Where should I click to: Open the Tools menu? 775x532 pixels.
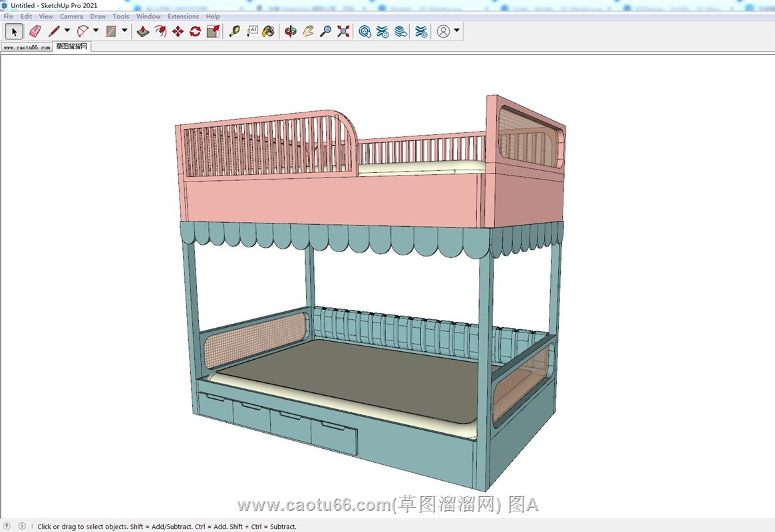click(x=120, y=17)
